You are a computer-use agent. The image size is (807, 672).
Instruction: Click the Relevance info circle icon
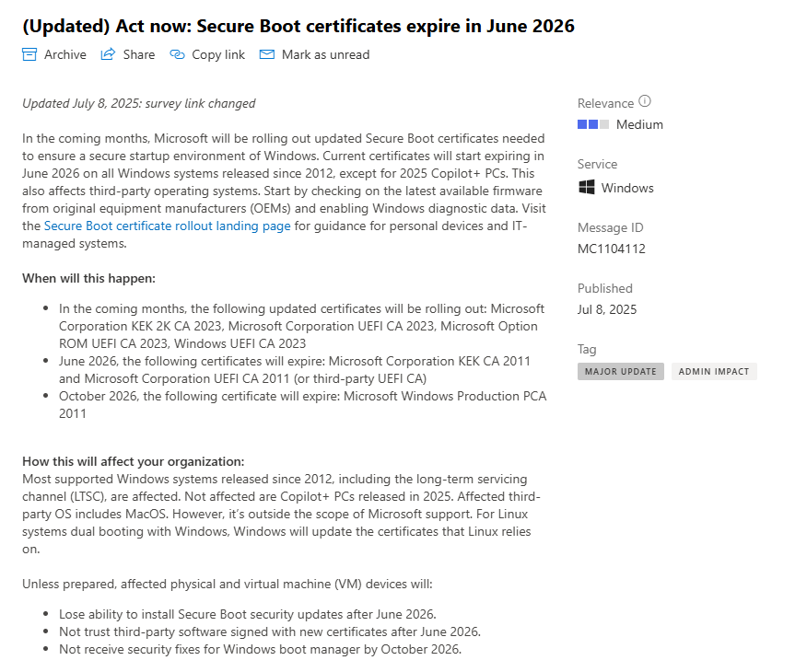click(x=645, y=101)
